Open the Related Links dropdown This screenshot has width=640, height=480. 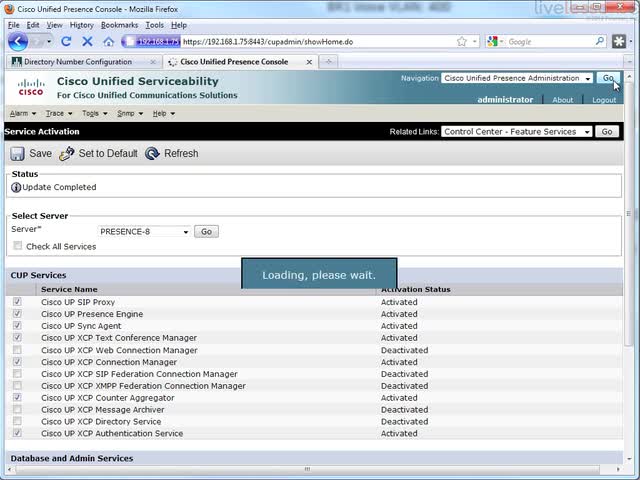(x=517, y=131)
